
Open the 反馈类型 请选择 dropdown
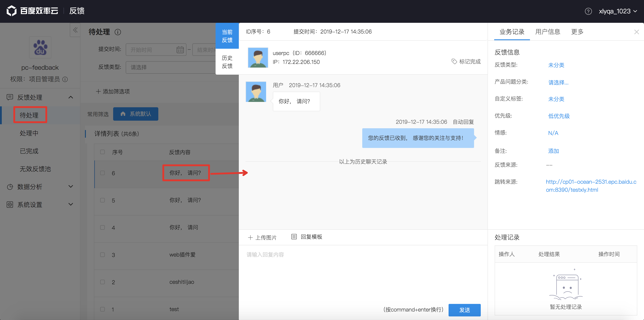[171, 67]
